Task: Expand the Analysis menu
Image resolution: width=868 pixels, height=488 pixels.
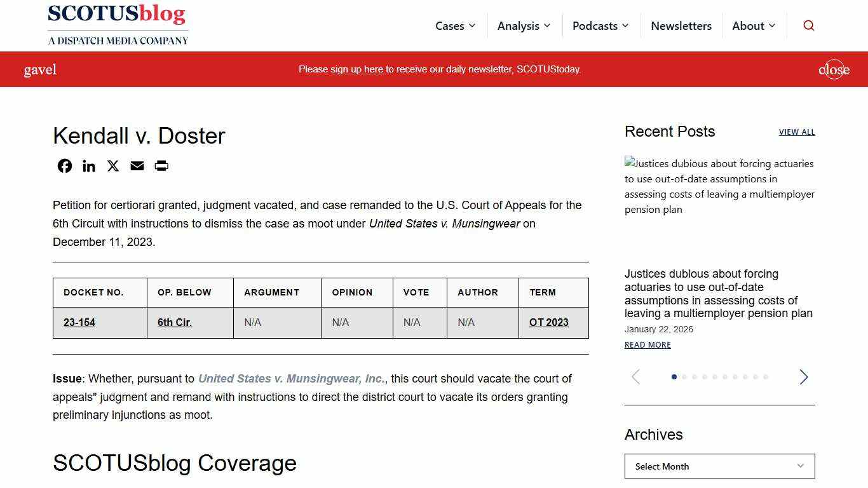Action: pos(524,26)
